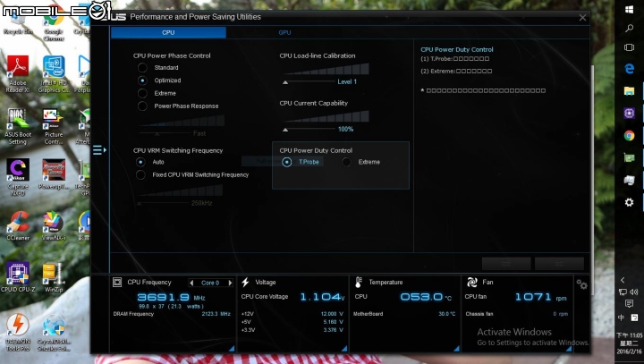
Task: Select Power Phase Response option
Action: click(x=142, y=106)
